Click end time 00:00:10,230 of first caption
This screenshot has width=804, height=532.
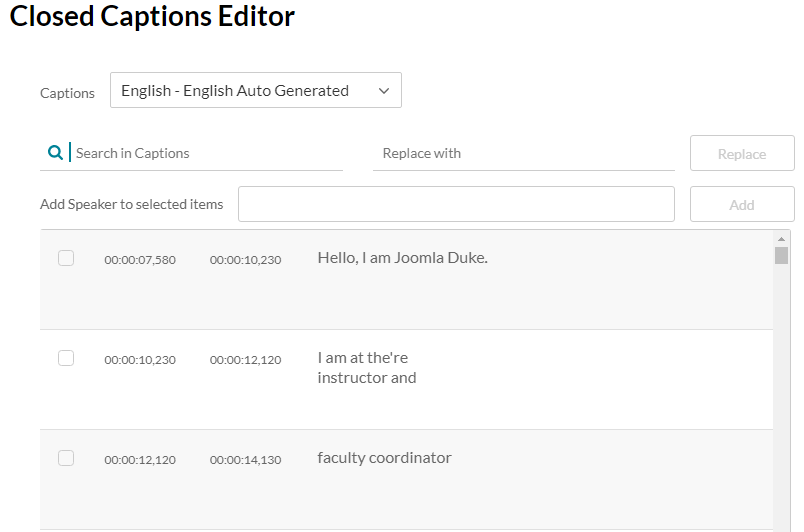pos(245,260)
